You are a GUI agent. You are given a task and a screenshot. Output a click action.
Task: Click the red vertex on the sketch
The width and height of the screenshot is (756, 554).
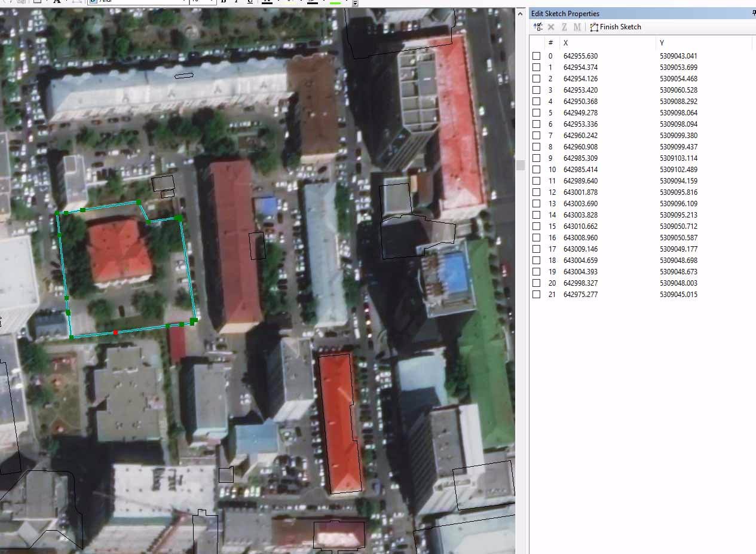[x=115, y=332]
